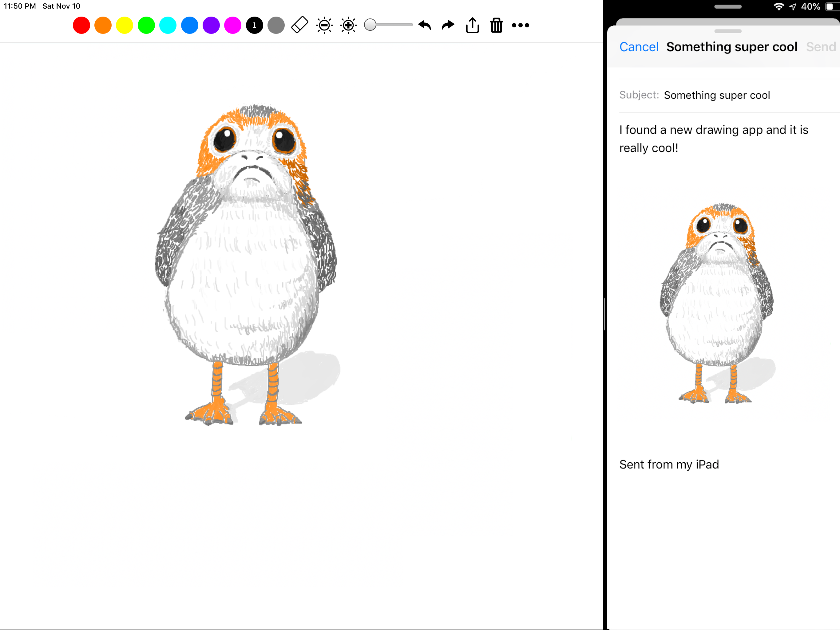Pick the cyan color swatch
The image size is (840, 630).
(168, 26)
